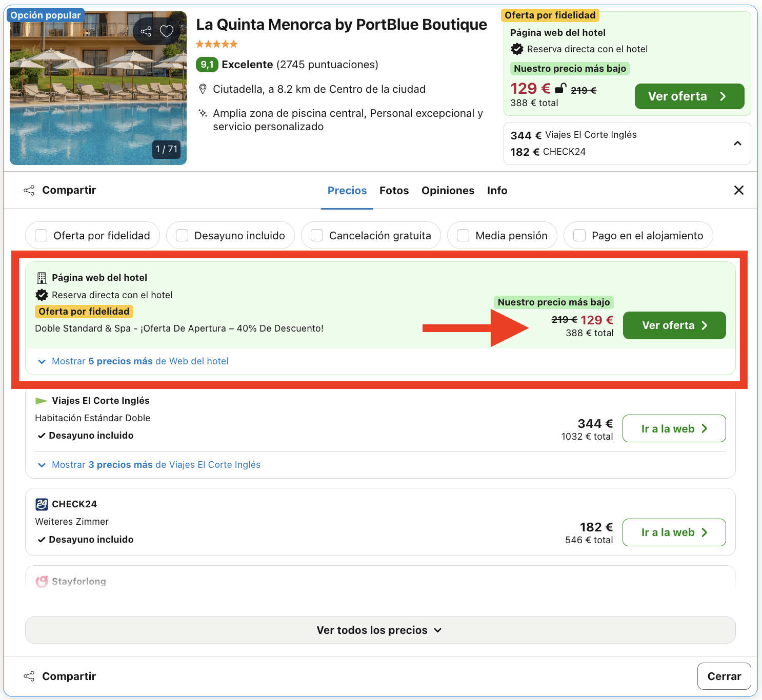Enable the Desayuno incluido filter

(182, 235)
